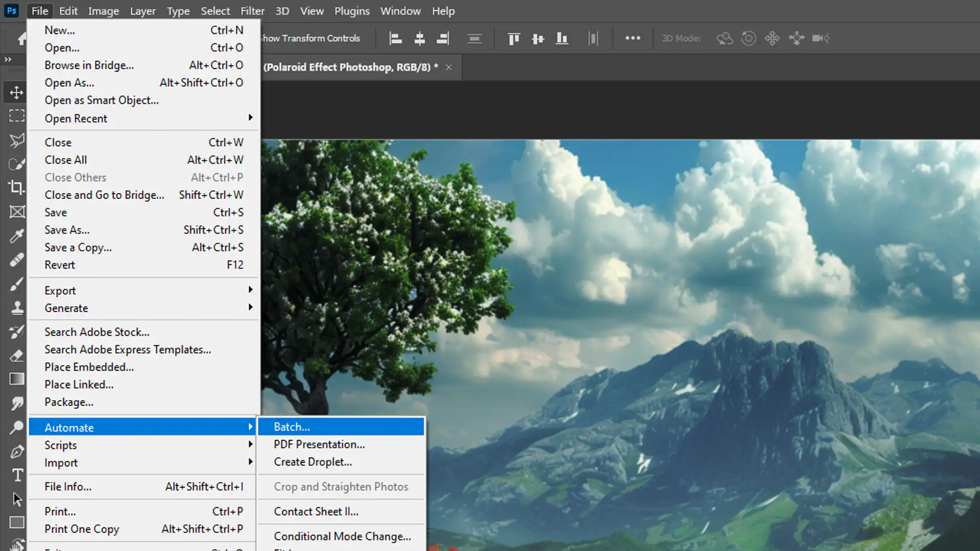This screenshot has width=980, height=551.
Task: Select the Polaroid Effect Photoshop document tab
Action: [x=350, y=67]
